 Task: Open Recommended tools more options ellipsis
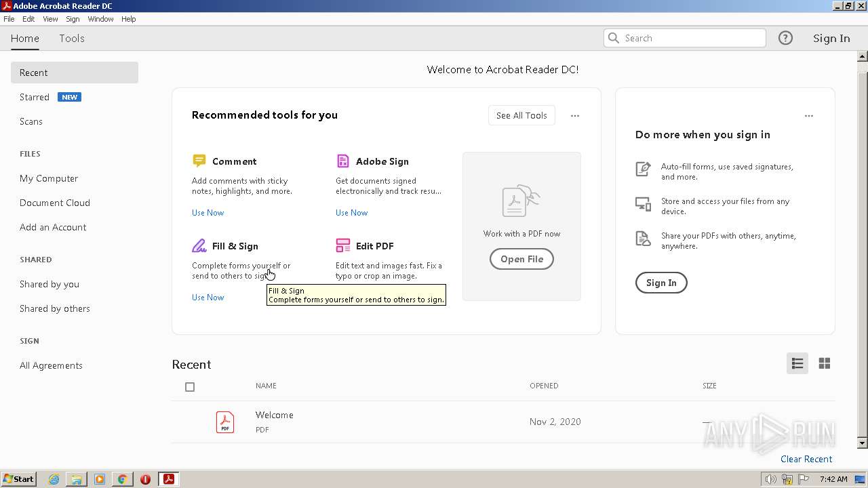[x=575, y=116]
